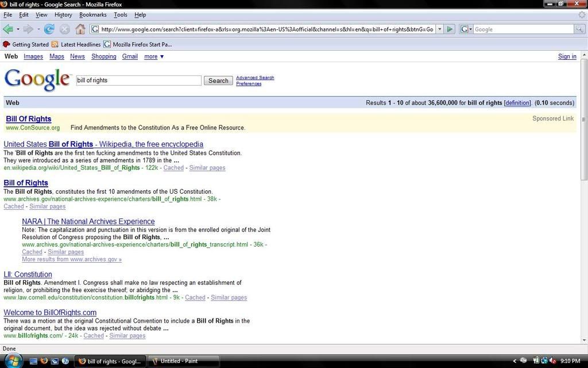
Task: Click the activity throbber icon at top right
Action: pos(582,14)
